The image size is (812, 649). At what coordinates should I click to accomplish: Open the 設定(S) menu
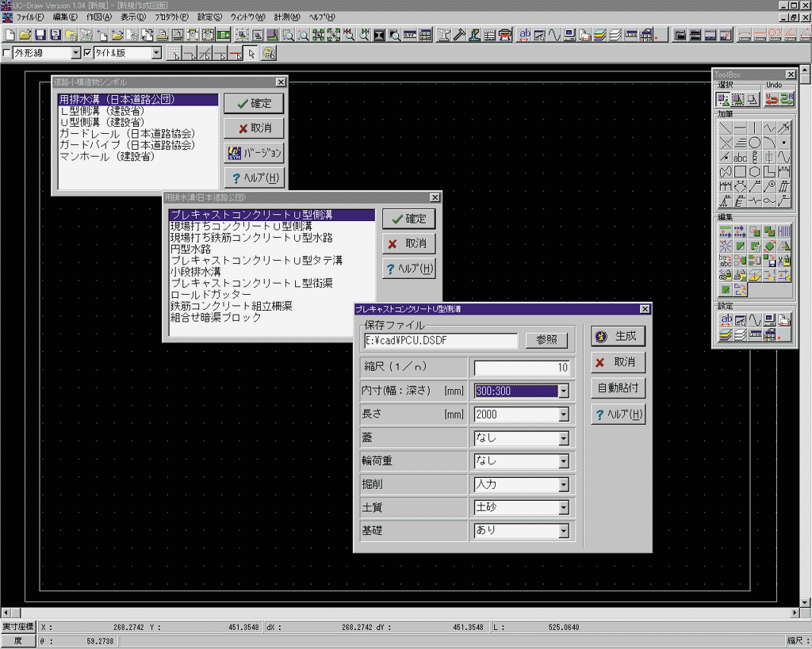pyautogui.click(x=209, y=17)
